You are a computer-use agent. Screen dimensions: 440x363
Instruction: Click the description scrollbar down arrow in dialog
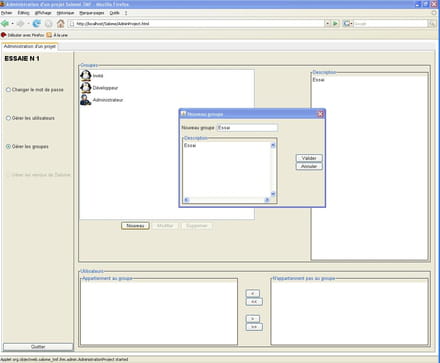[273, 194]
